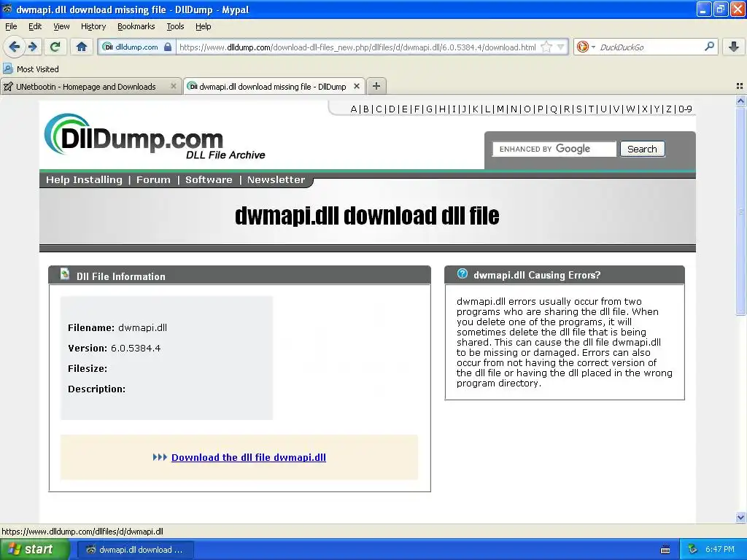This screenshot has width=747, height=560.
Task: Browse DLL files starting with A
Action: (x=354, y=109)
